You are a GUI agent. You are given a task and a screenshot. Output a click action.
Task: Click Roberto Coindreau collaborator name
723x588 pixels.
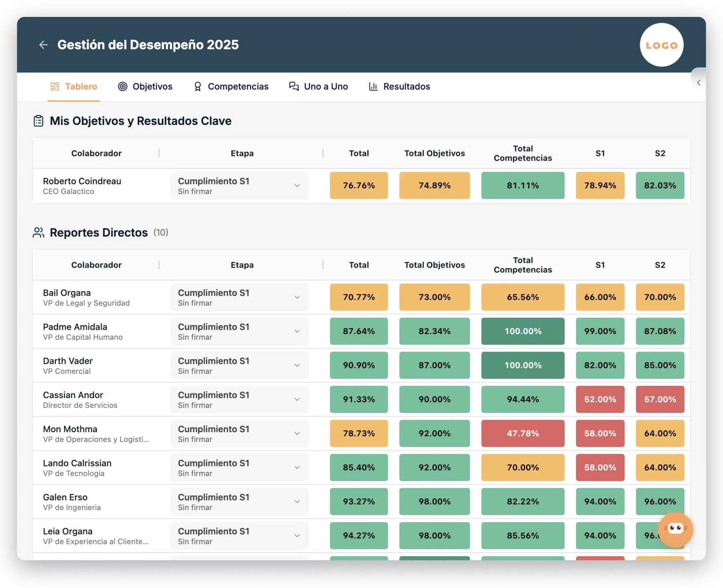tap(82, 181)
